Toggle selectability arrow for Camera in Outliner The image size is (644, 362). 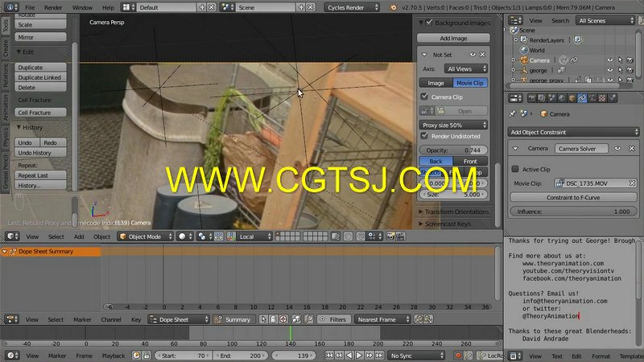[x=620, y=60]
